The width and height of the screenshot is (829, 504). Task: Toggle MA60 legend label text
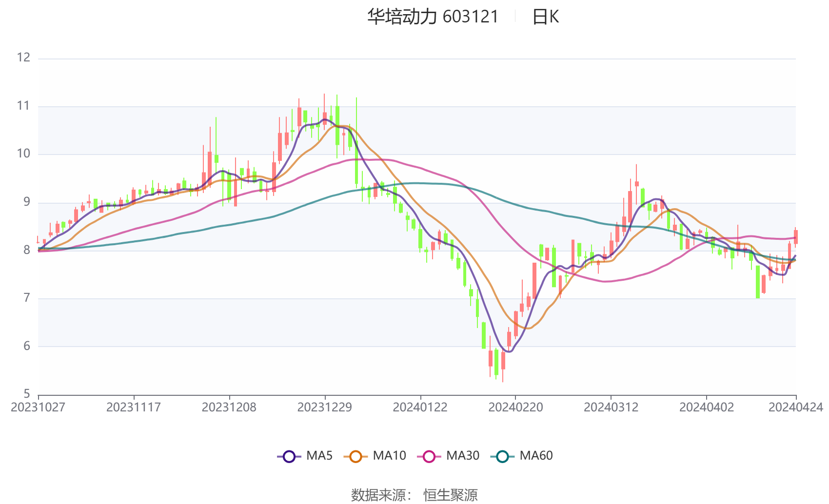pyautogui.click(x=536, y=456)
